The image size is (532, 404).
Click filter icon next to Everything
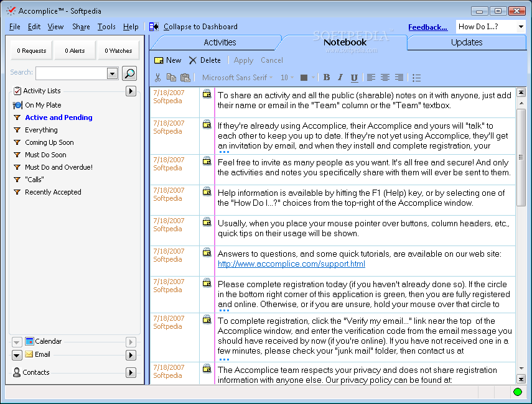pos(17,130)
